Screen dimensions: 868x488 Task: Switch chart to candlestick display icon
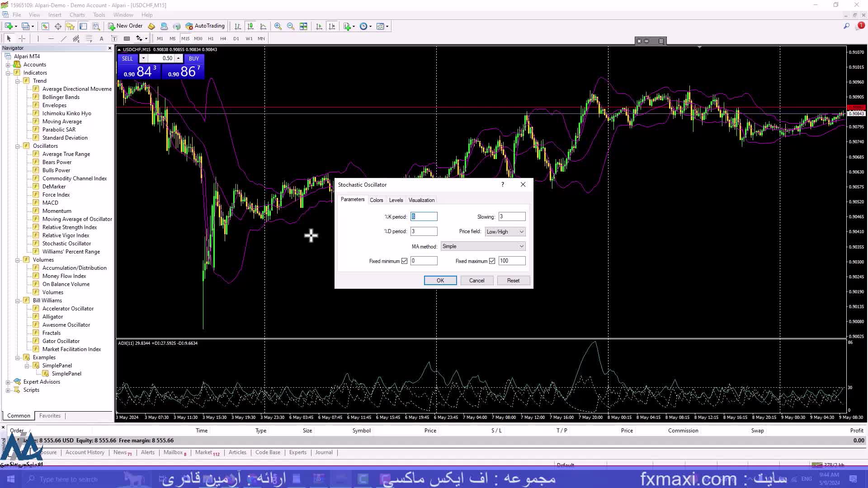[250, 26]
